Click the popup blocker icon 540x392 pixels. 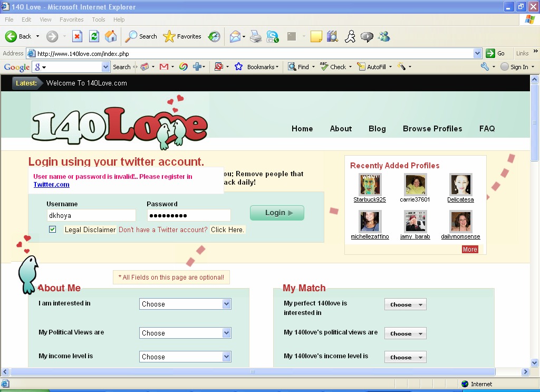tap(219, 66)
